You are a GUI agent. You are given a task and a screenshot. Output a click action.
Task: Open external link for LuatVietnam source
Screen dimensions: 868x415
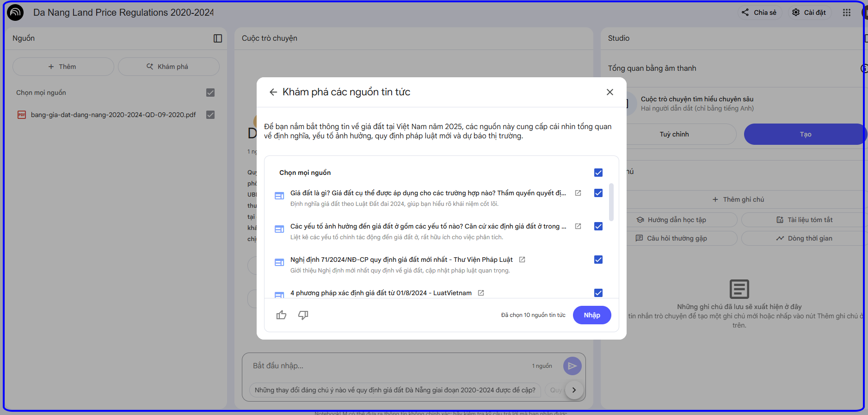481,293
